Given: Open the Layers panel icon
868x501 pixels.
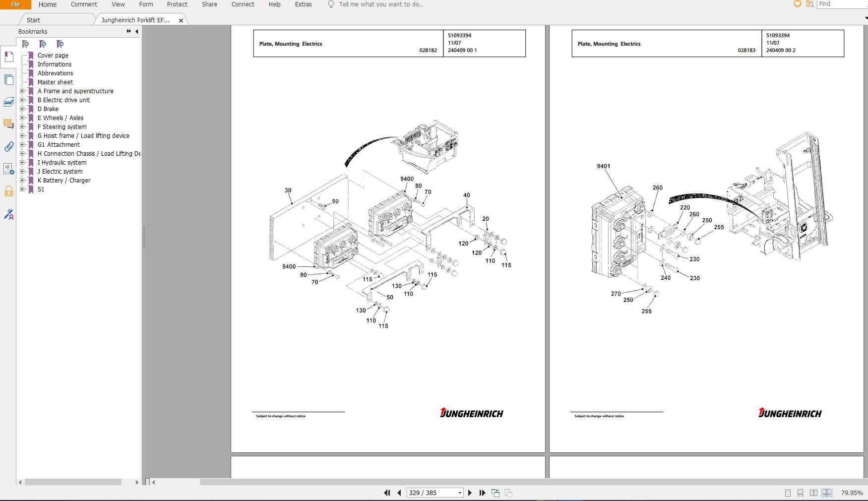Looking at the screenshot, I should (x=9, y=102).
